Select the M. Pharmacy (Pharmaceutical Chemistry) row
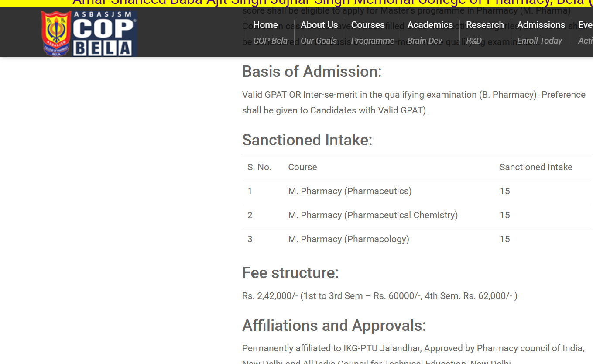Viewport: 593px width, 364px height. (x=373, y=215)
